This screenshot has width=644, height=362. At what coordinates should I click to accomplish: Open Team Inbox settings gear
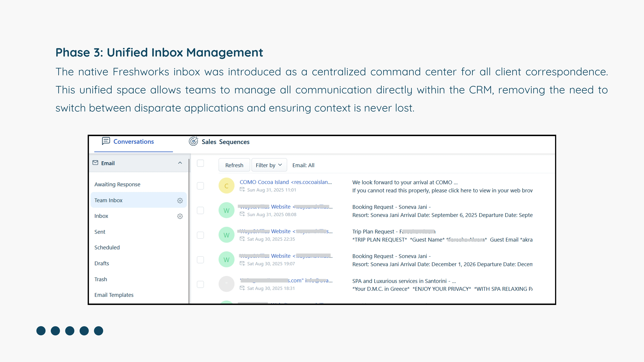180,200
